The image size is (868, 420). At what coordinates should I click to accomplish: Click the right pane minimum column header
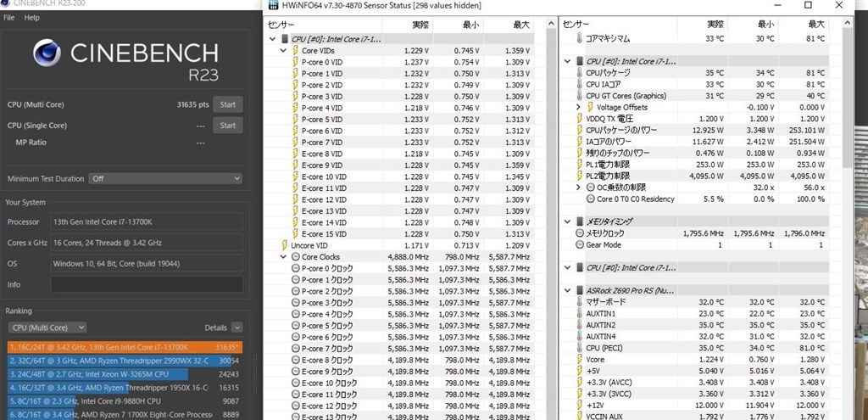click(754, 25)
